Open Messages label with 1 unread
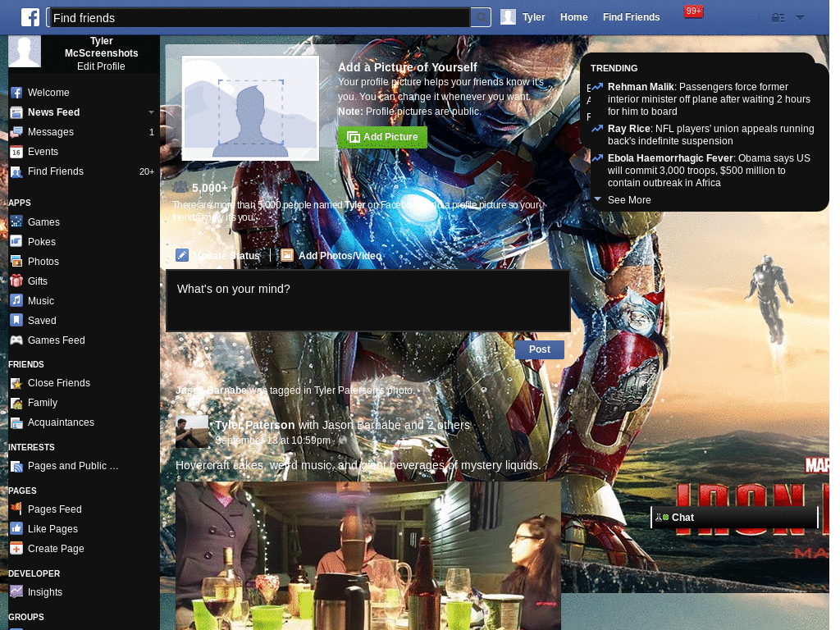This screenshot has width=840, height=630. [x=51, y=132]
